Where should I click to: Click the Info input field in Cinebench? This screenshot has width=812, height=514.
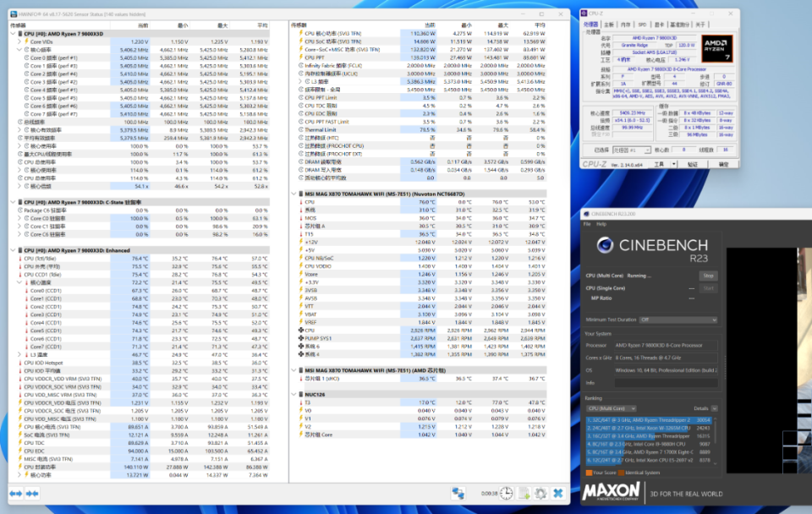(666, 383)
